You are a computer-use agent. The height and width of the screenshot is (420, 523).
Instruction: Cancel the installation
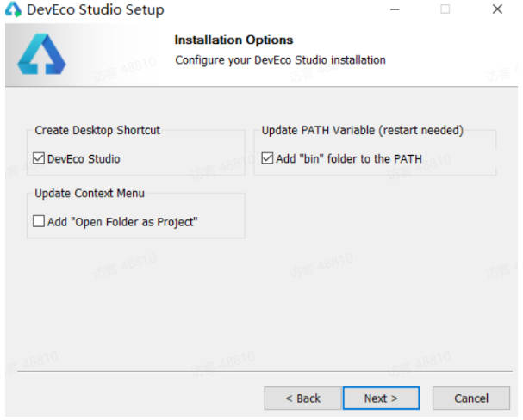(x=471, y=398)
